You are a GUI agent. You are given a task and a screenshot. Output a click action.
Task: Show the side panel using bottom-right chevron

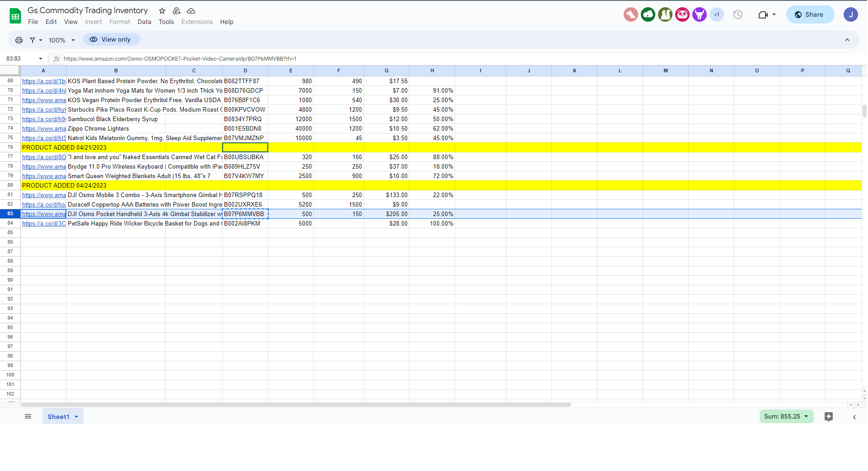[x=854, y=417]
